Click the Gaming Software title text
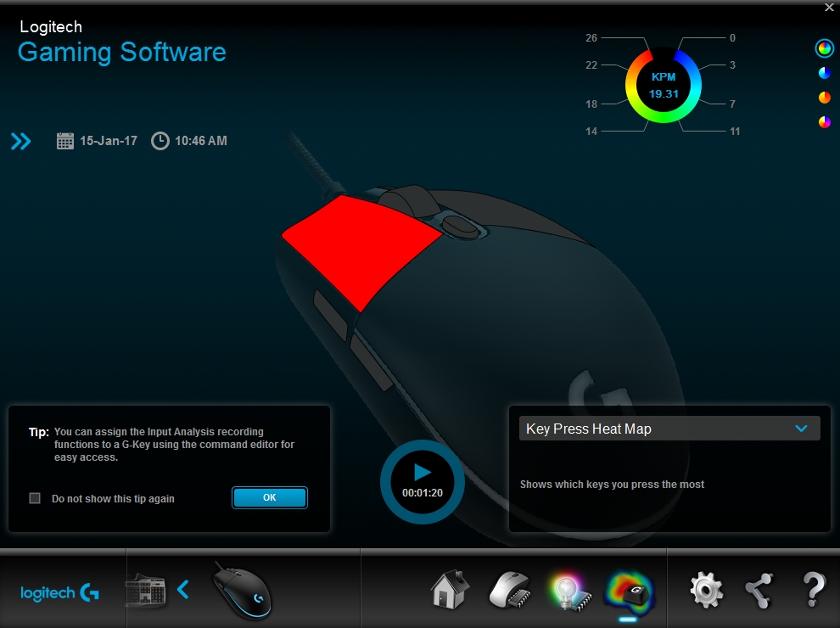The image size is (840, 628). [x=122, y=53]
